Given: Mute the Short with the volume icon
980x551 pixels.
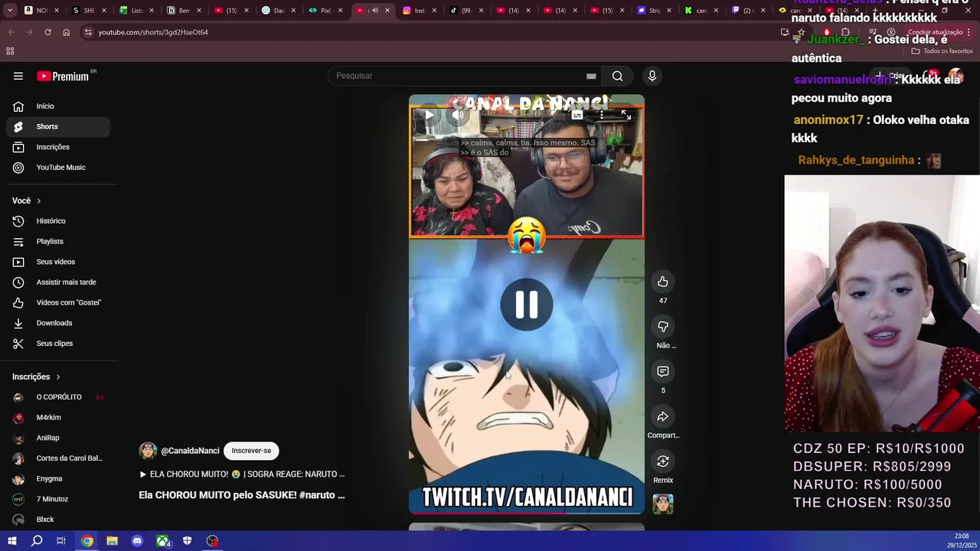Looking at the screenshot, I should click(458, 115).
